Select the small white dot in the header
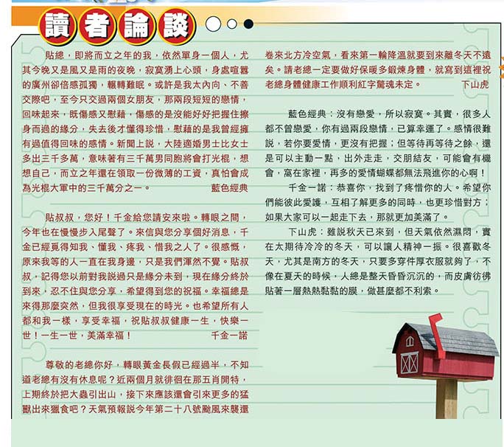Viewport: 504px width, 447px height. pos(232,24)
